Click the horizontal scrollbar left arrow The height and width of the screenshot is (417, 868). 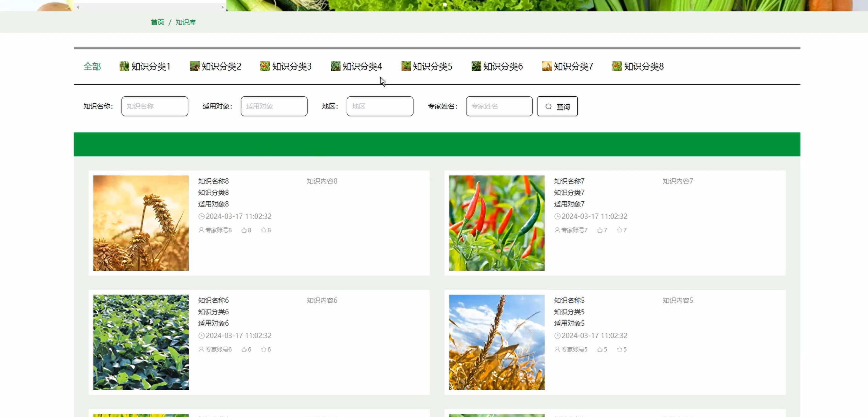point(78,7)
